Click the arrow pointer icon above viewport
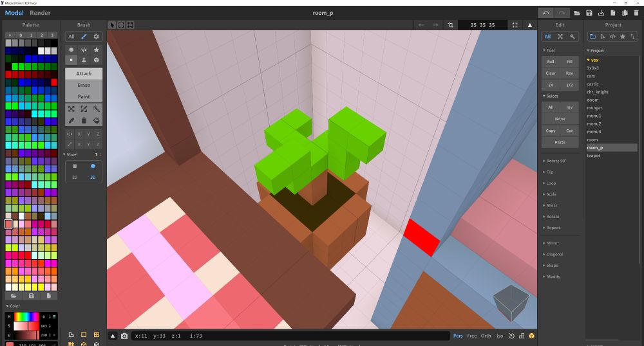The height and width of the screenshot is (346, 644). coord(112,25)
